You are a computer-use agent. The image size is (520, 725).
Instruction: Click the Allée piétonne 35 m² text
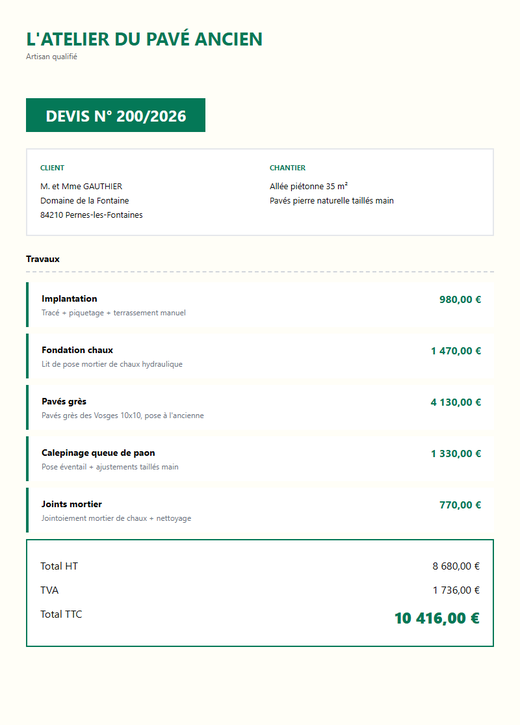309,186
